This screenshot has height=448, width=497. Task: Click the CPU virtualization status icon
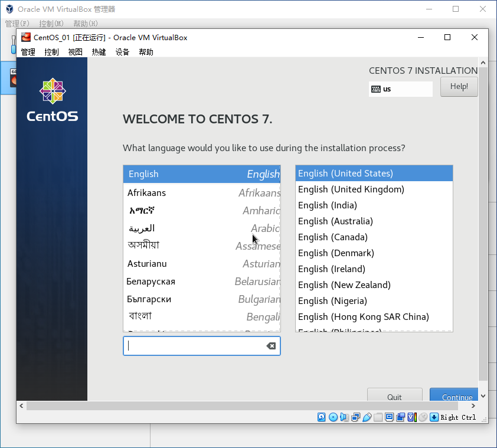point(412,417)
